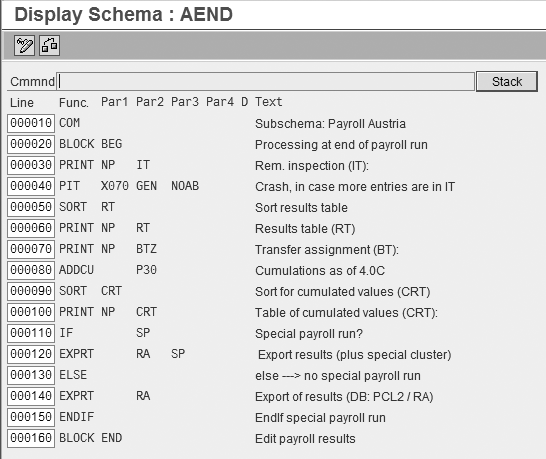The width and height of the screenshot is (546, 459).
Task: Click the NOAB parameter value
Action: pyautogui.click(x=185, y=186)
